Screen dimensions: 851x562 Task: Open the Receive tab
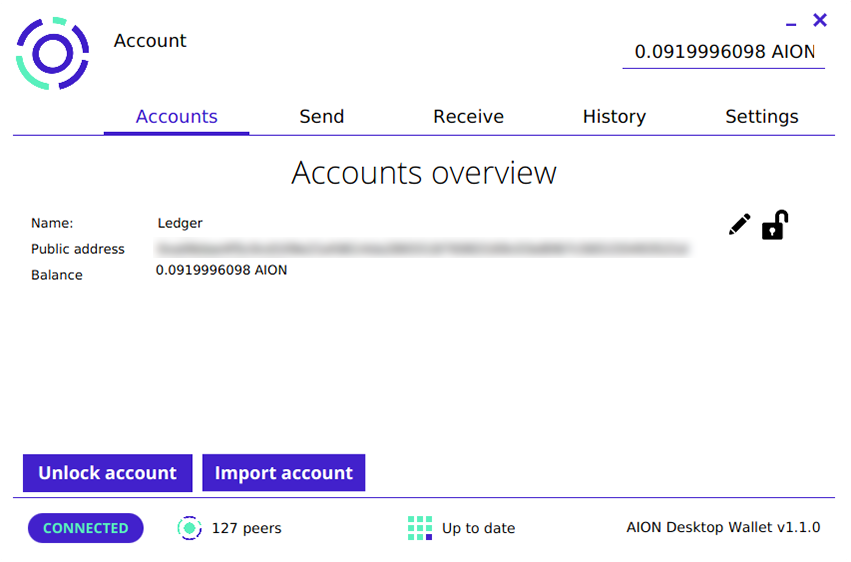(x=468, y=117)
